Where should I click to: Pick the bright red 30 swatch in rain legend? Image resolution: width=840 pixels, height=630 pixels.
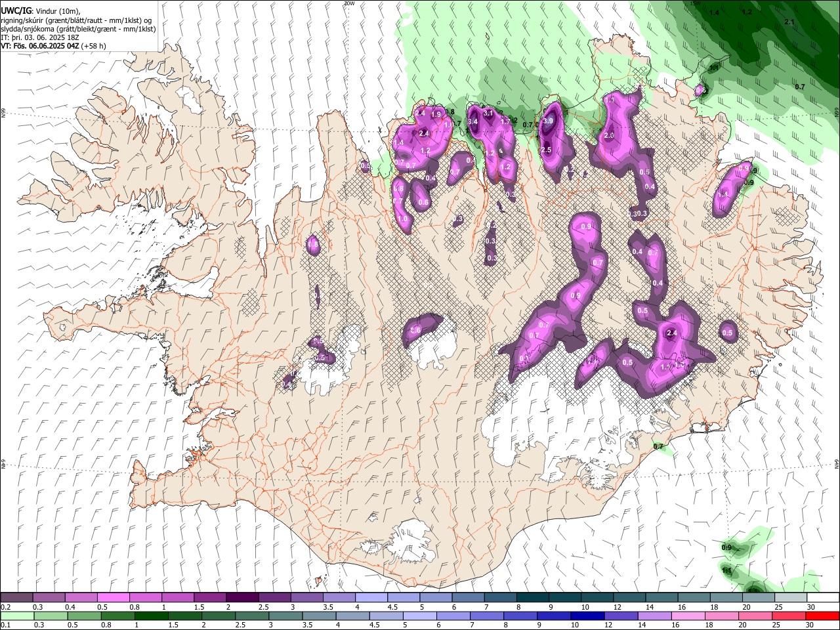823,616
